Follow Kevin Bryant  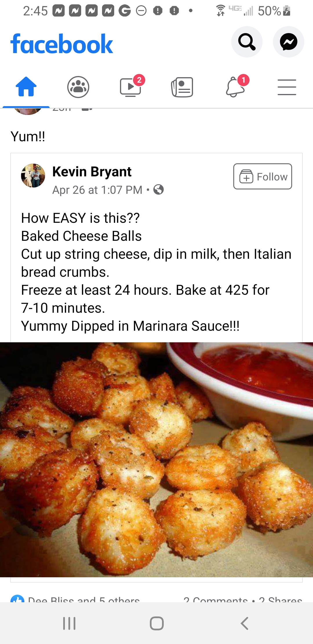pyautogui.click(x=263, y=176)
